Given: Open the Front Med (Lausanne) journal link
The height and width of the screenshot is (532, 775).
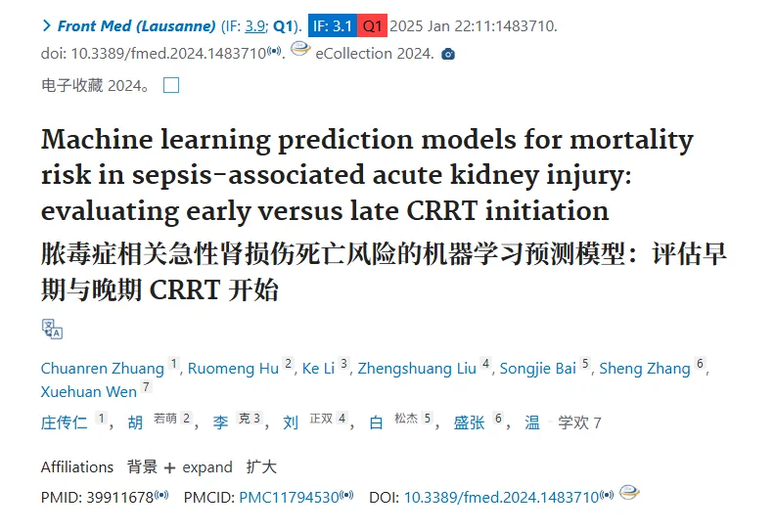Looking at the screenshot, I should coord(136,25).
